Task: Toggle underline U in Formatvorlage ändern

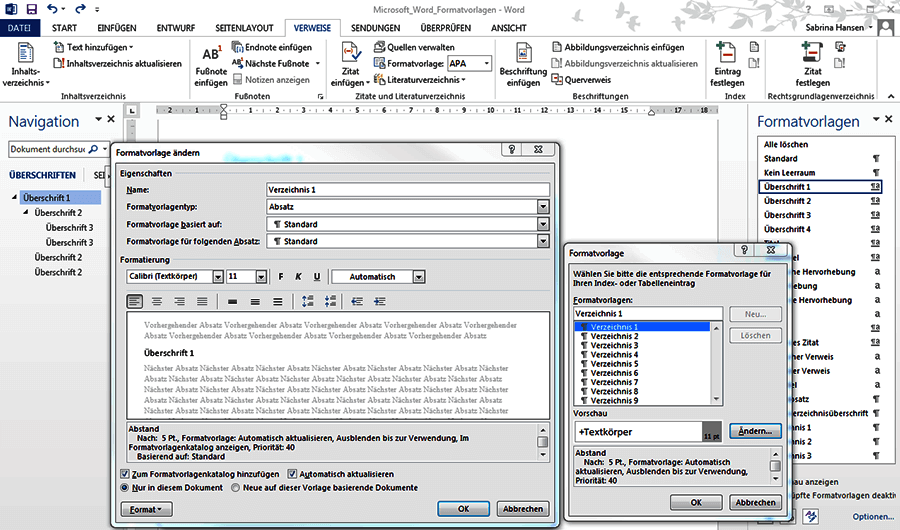Action: point(317,277)
